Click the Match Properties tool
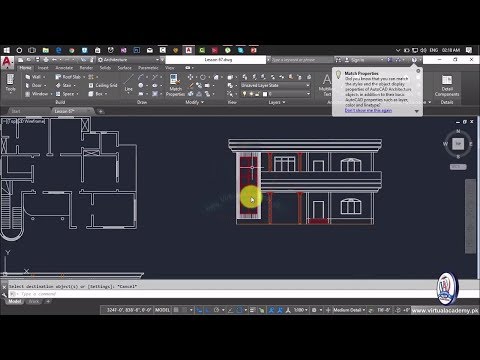The width and height of the screenshot is (480, 360). click(175, 85)
